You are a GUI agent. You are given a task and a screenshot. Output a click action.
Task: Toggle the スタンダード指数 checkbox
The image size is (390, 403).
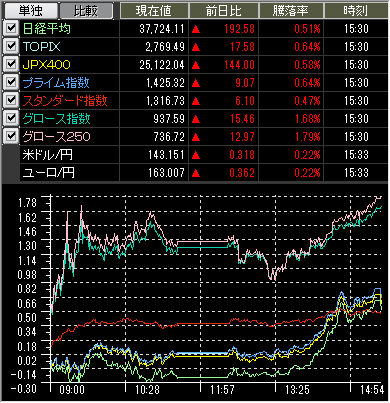pyautogui.click(x=11, y=100)
